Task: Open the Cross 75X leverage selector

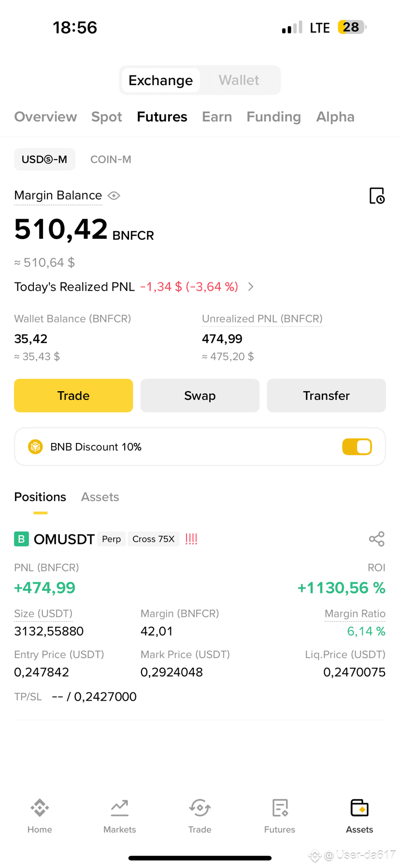Action: (154, 539)
